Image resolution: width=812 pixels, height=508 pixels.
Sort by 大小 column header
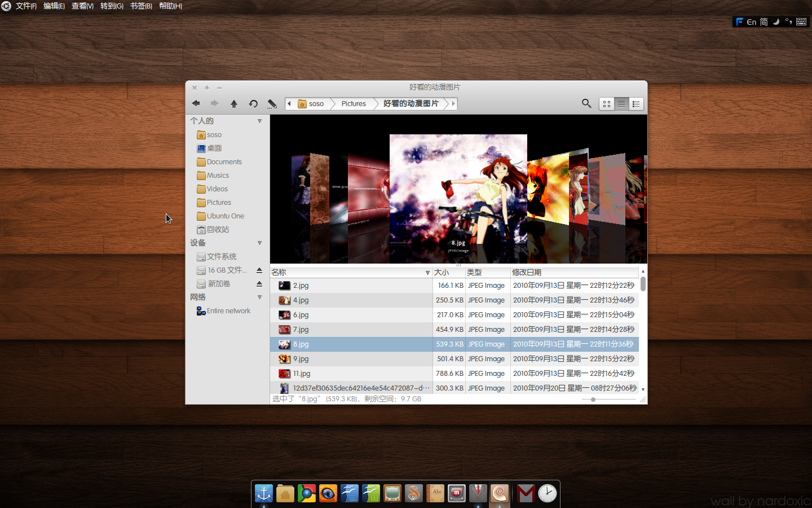pyautogui.click(x=449, y=273)
